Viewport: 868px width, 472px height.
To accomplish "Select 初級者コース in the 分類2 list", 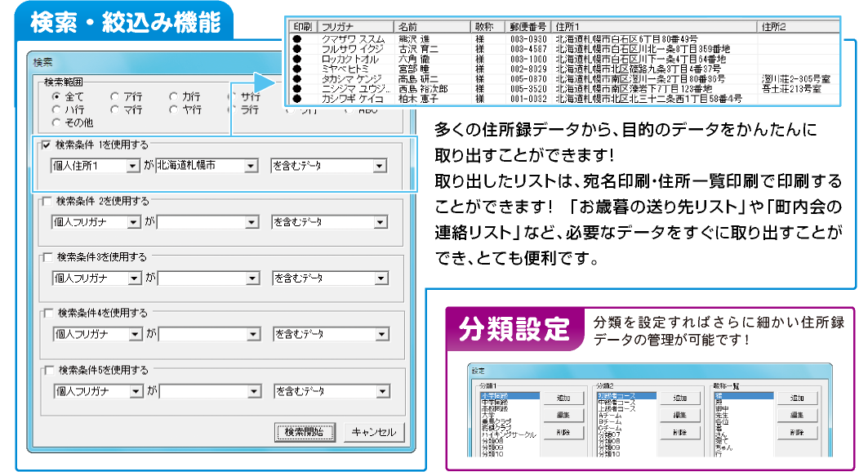I will point(627,395).
